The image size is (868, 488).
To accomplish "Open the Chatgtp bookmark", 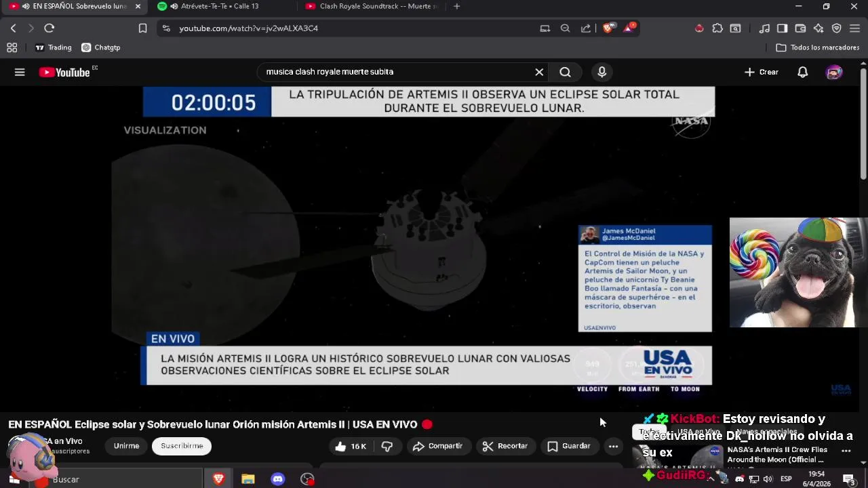I will [100, 47].
